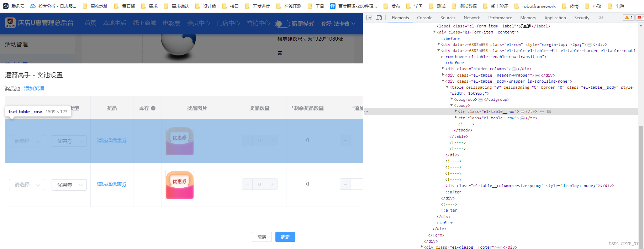Viewport: 644px width, 249px height.
Task: Click the 活动管理 sidebar item
Action: click(16, 44)
